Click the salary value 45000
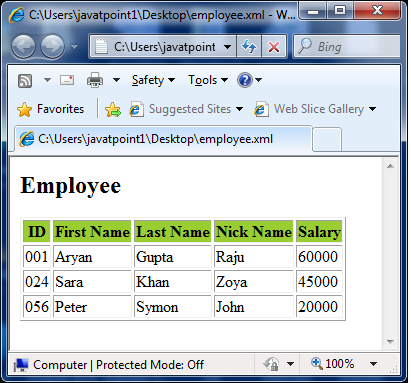This screenshot has width=411, height=383. tap(318, 282)
